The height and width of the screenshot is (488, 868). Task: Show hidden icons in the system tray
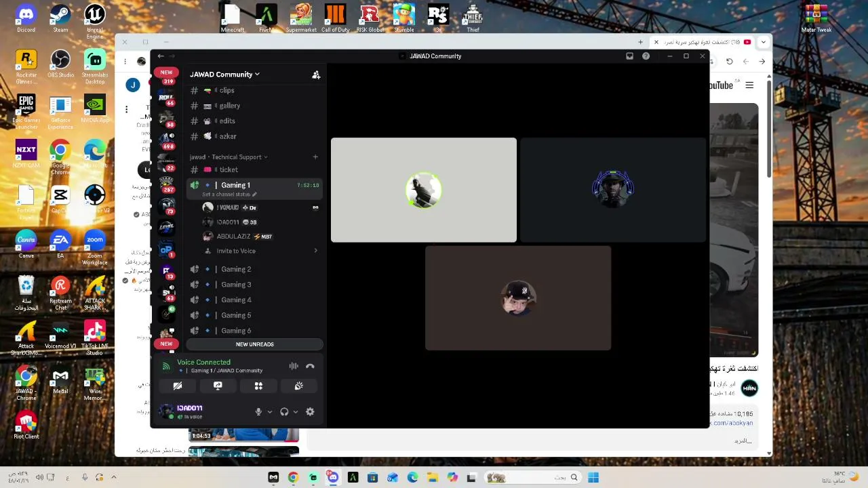click(x=114, y=477)
